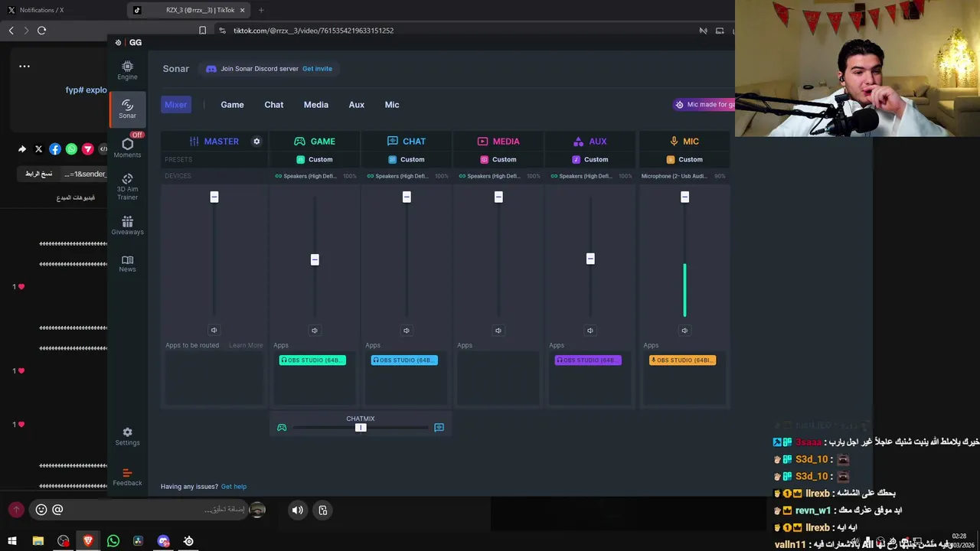Click the Get help link
This screenshot has width=980, height=551.
click(x=234, y=487)
